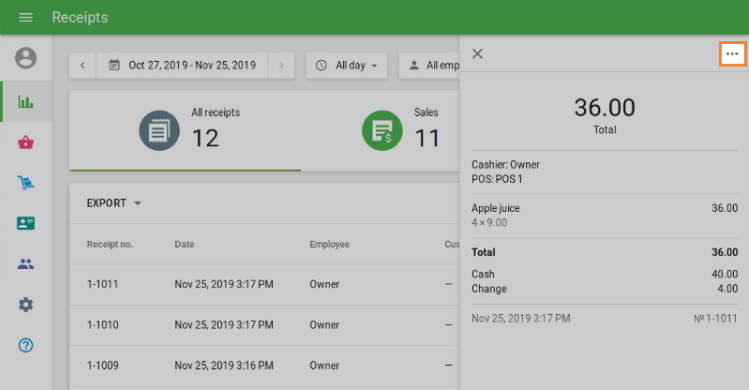The image size is (749, 390).
Task: Open Settings gear sidebar icon
Action: point(26,304)
